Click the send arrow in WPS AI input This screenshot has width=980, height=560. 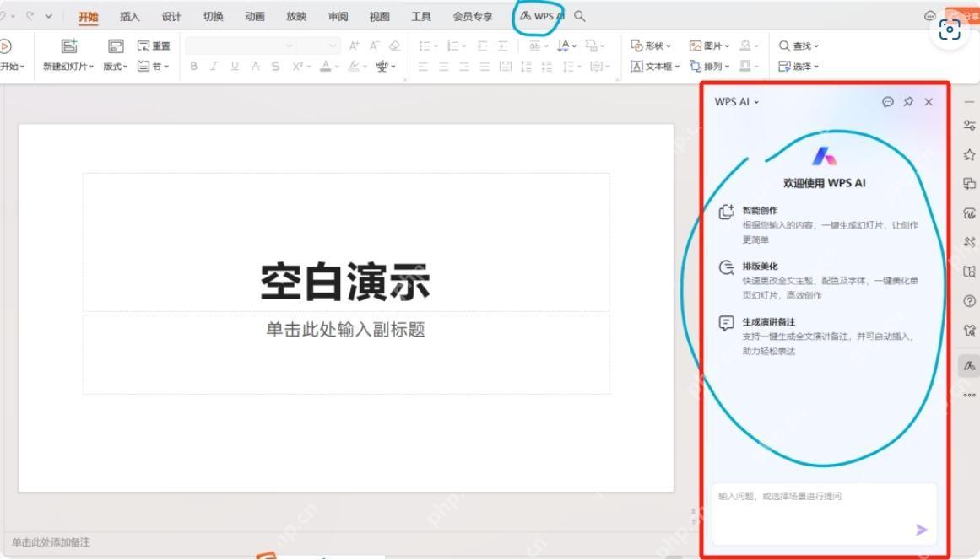[921, 530]
